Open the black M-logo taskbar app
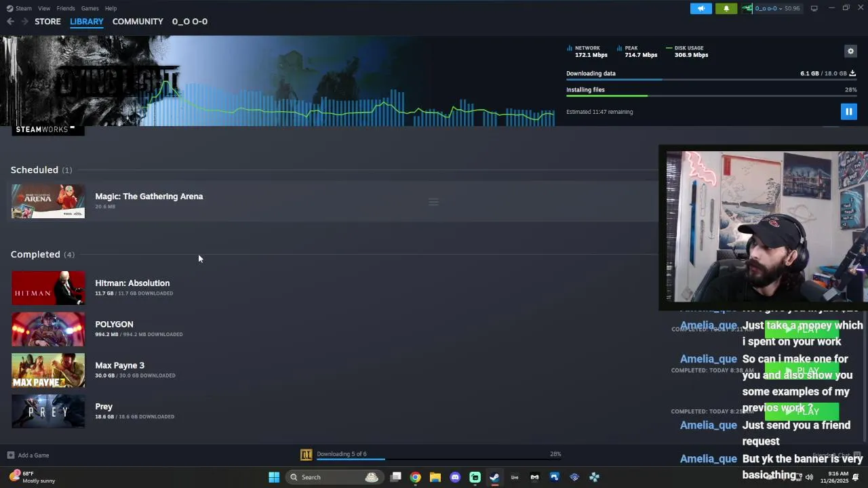 coord(534,477)
